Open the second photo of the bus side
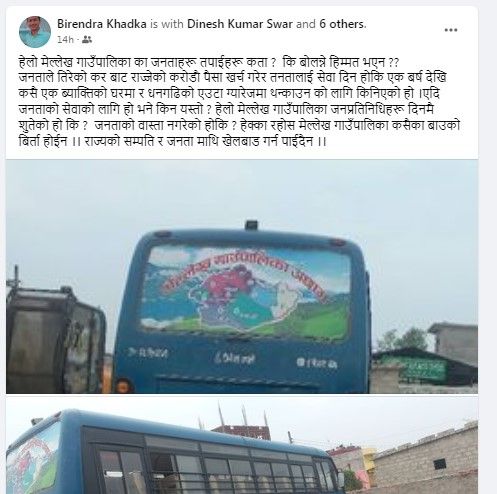Viewport: 497px width, 494px height. tap(242, 446)
